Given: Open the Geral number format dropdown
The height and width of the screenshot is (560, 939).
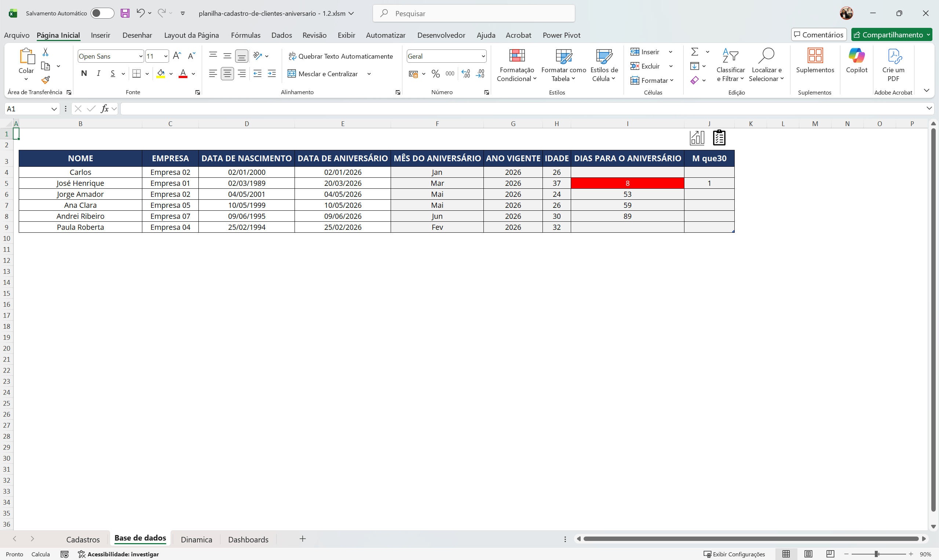Looking at the screenshot, I should click(483, 56).
